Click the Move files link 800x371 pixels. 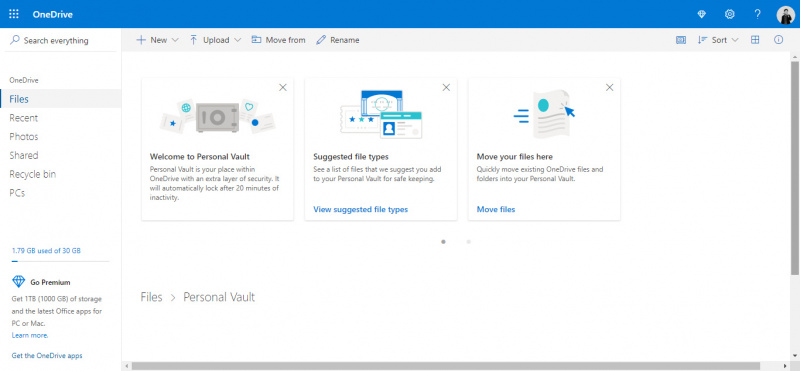(x=495, y=209)
